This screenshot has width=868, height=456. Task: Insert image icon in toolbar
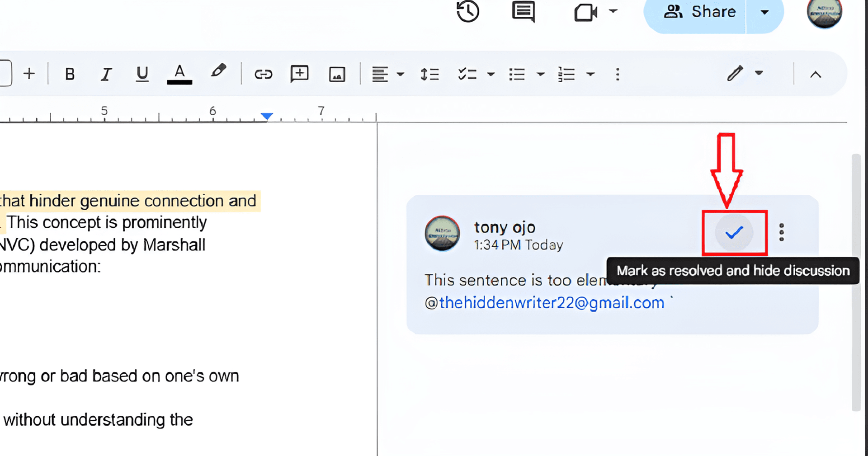click(337, 74)
